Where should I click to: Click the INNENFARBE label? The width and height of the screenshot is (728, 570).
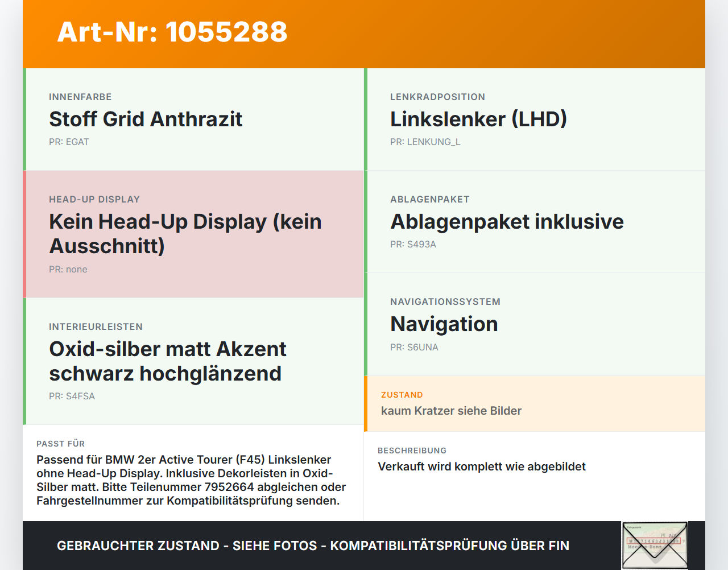point(80,97)
